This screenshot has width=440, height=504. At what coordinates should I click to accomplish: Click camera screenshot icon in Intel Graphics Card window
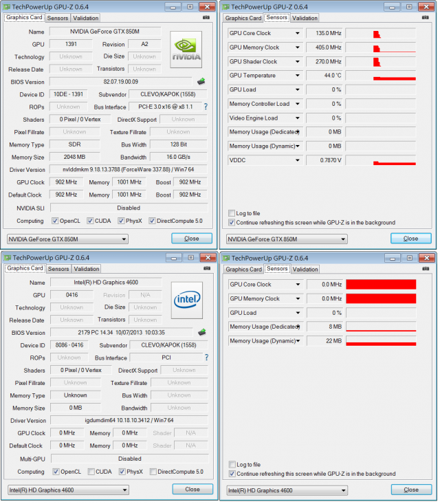tap(208, 269)
